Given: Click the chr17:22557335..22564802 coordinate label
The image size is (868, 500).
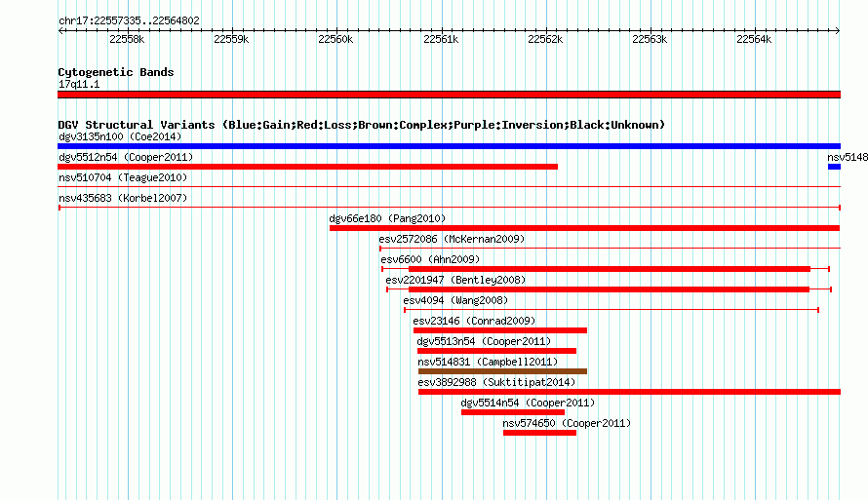Looking at the screenshot, I should [x=129, y=20].
